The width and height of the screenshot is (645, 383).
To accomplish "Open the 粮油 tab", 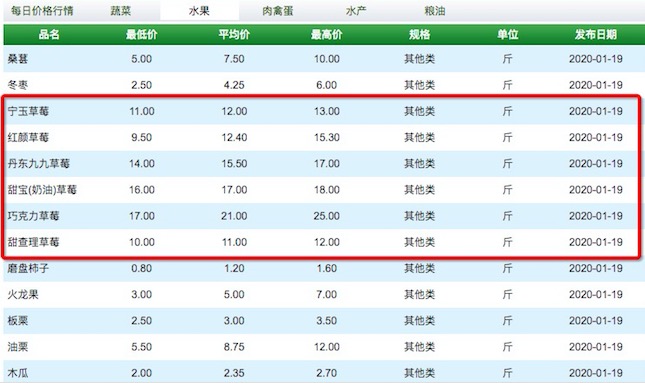I will [x=435, y=11].
